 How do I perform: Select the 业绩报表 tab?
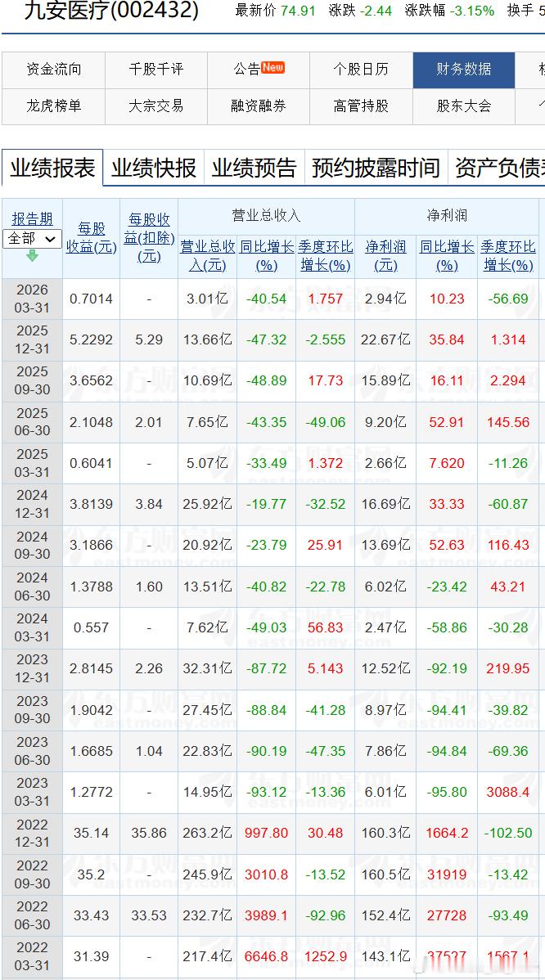point(52,169)
